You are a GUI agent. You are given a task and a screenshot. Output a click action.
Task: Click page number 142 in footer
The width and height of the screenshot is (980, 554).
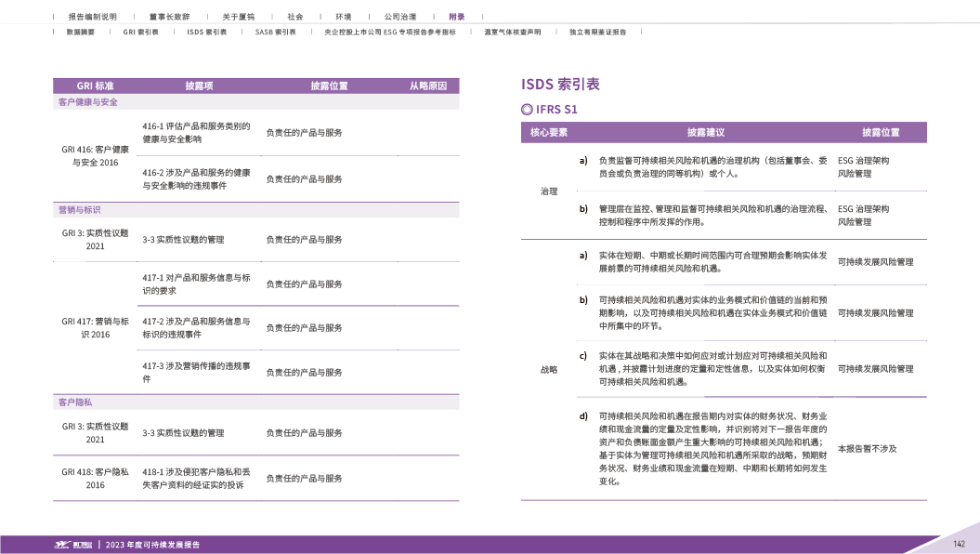coord(960,544)
